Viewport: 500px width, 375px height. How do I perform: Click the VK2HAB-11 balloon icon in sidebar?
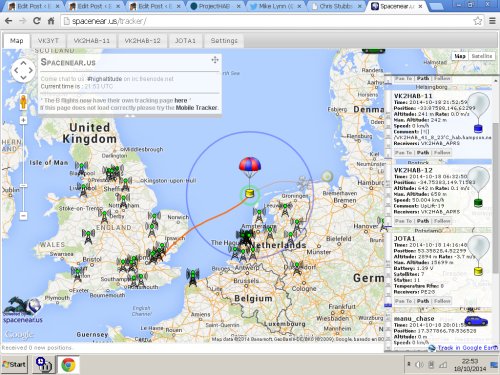click(478, 112)
